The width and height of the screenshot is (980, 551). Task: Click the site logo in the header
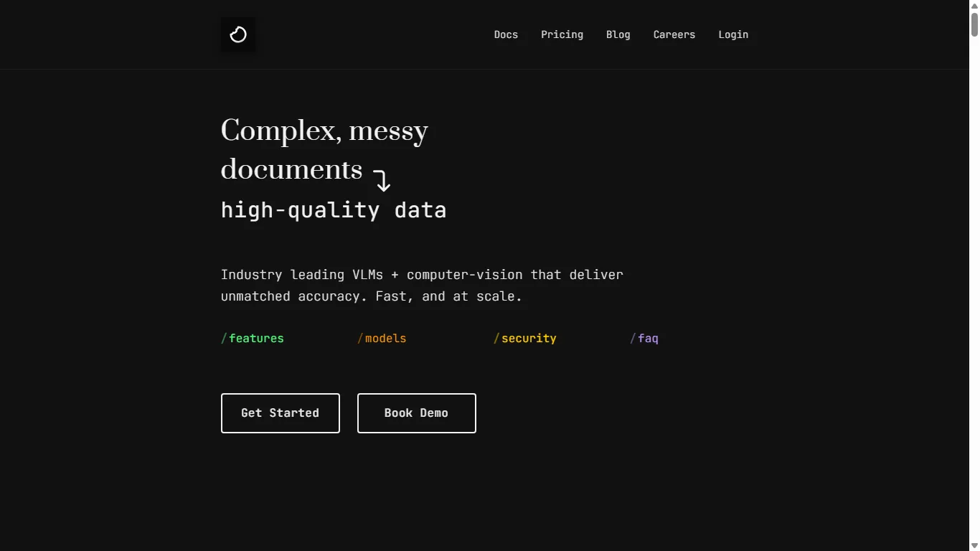pos(237,34)
